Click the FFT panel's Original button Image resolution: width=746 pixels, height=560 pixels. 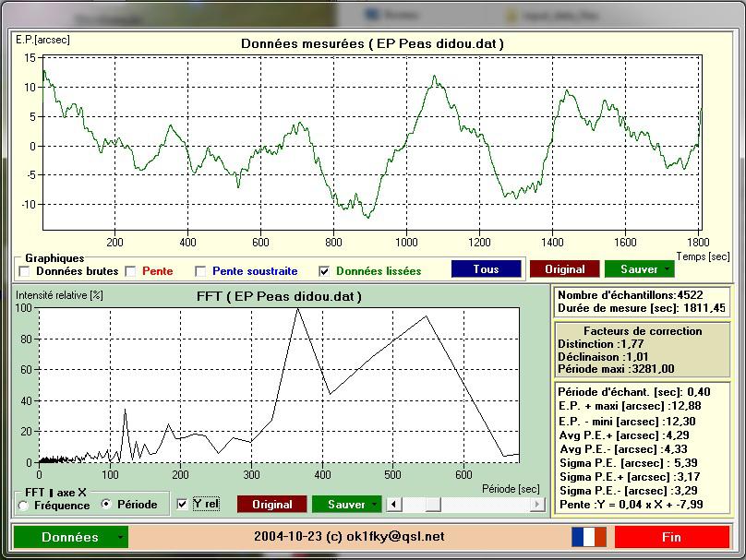tap(272, 505)
